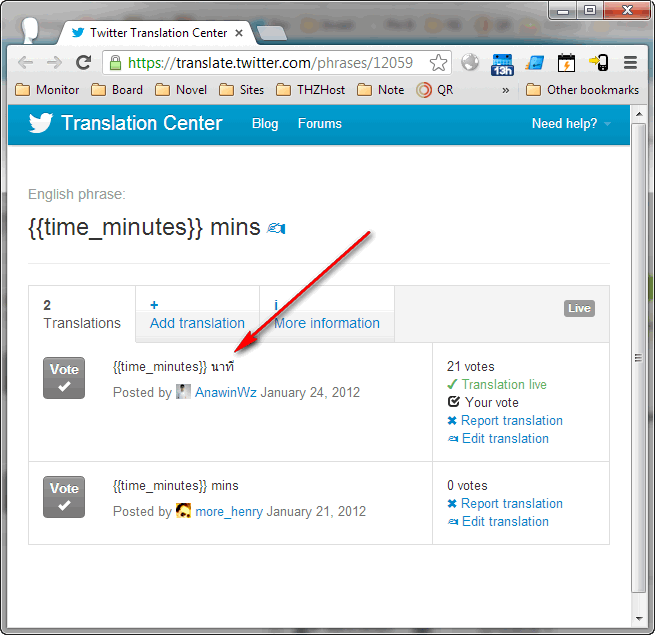Image resolution: width=655 pixels, height=635 pixels.
Task: Click the '21 votes' text
Action: pos(470,366)
